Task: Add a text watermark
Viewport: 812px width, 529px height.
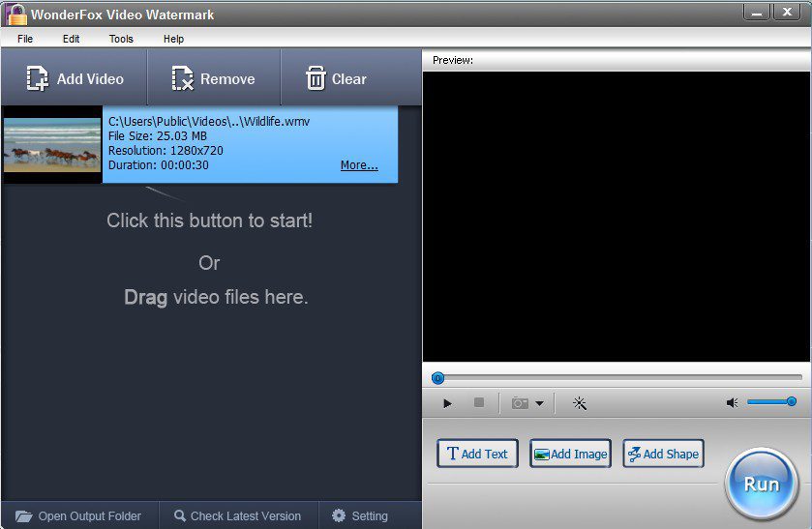Action: pos(477,454)
